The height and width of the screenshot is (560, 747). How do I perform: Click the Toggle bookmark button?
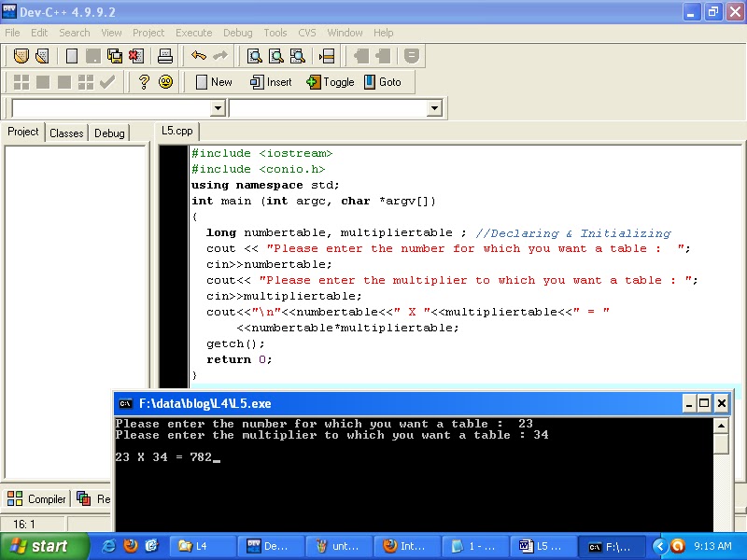coord(331,82)
